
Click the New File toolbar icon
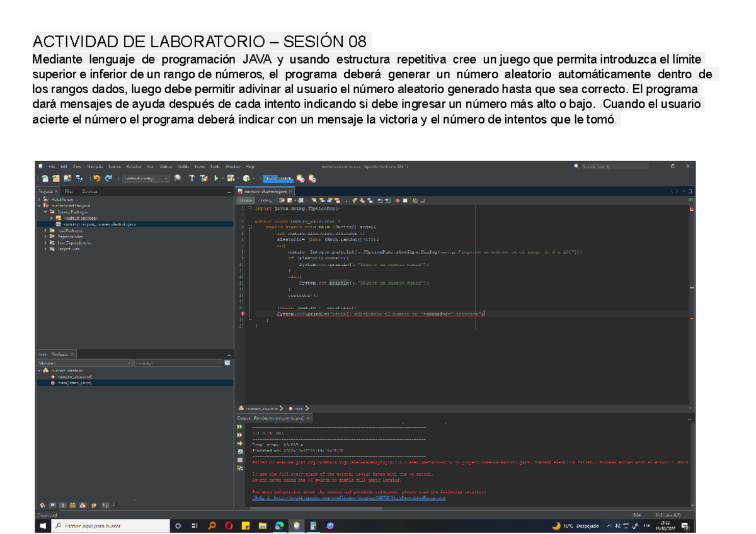click(46, 178)
